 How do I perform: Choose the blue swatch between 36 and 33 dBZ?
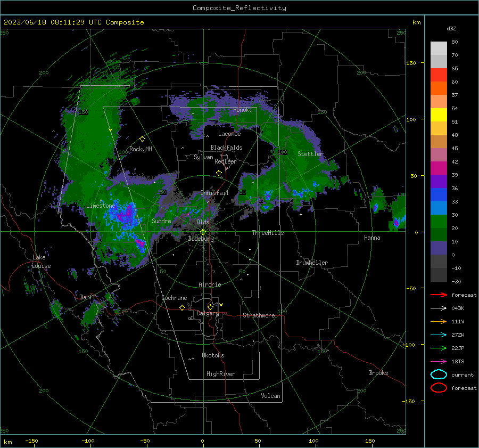tap(439, 195)
